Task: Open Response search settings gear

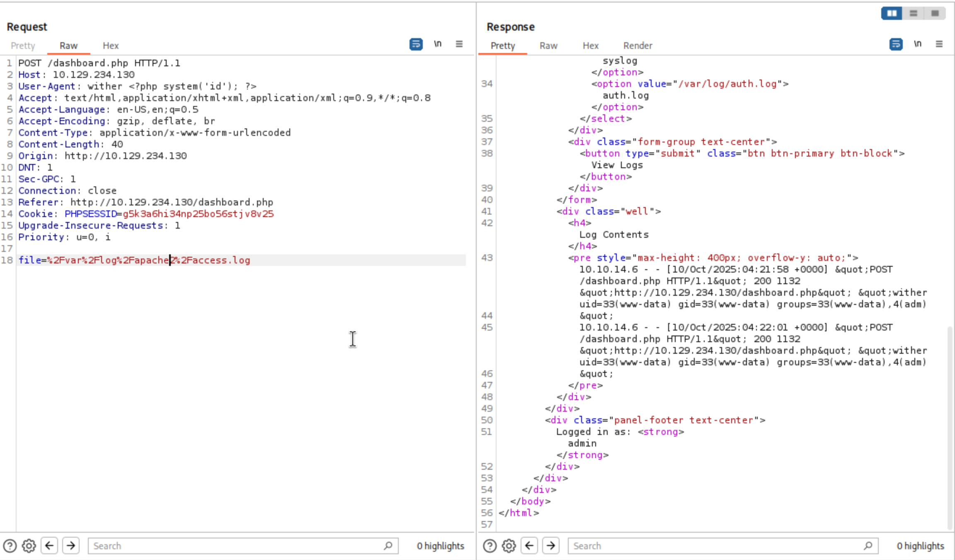Action: click(x=509, y=546)
